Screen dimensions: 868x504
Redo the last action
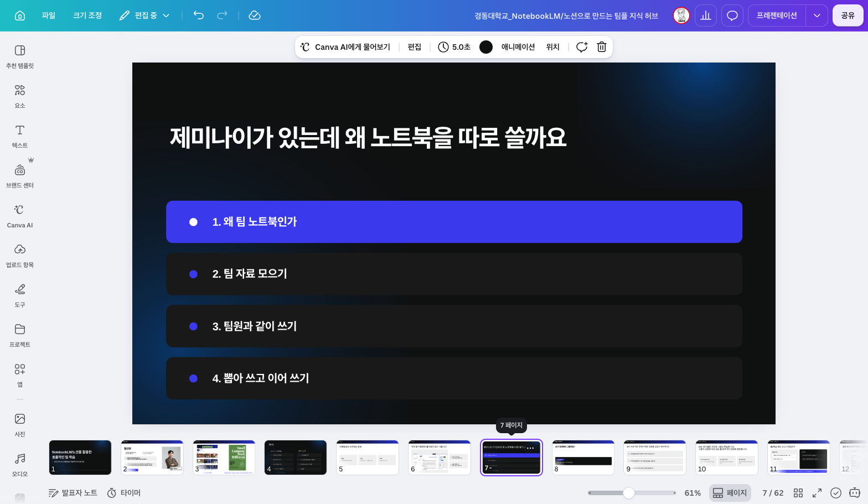tap(222, 15)
